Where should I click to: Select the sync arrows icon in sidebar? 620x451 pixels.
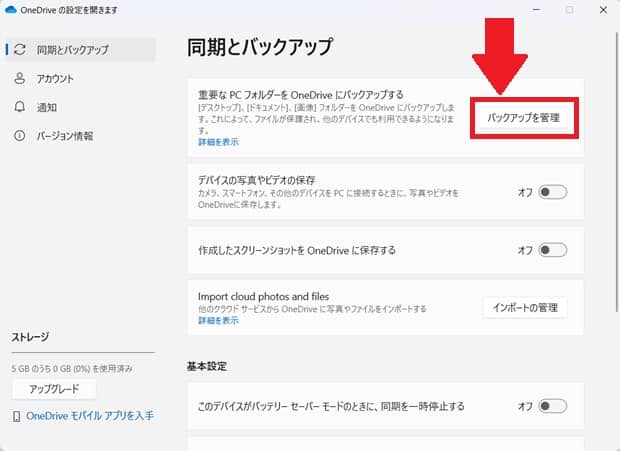pyautogui.click(x=20, y=49)
